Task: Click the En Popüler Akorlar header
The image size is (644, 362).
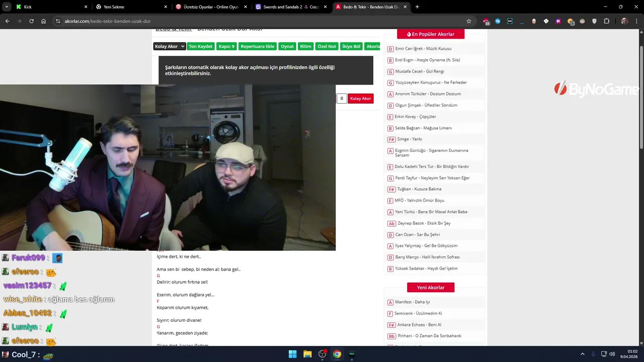Action: pyautogui.click(x=431, y=34)
